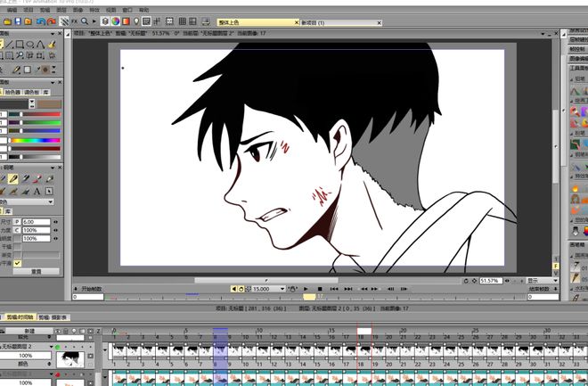Collapse the color panel with its arrow
This screenshot has width=588, height=386.
click(53, 82)
